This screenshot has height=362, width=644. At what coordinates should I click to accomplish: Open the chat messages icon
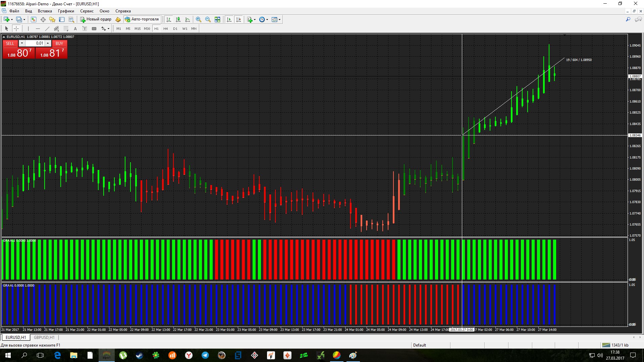coord(638,19)
